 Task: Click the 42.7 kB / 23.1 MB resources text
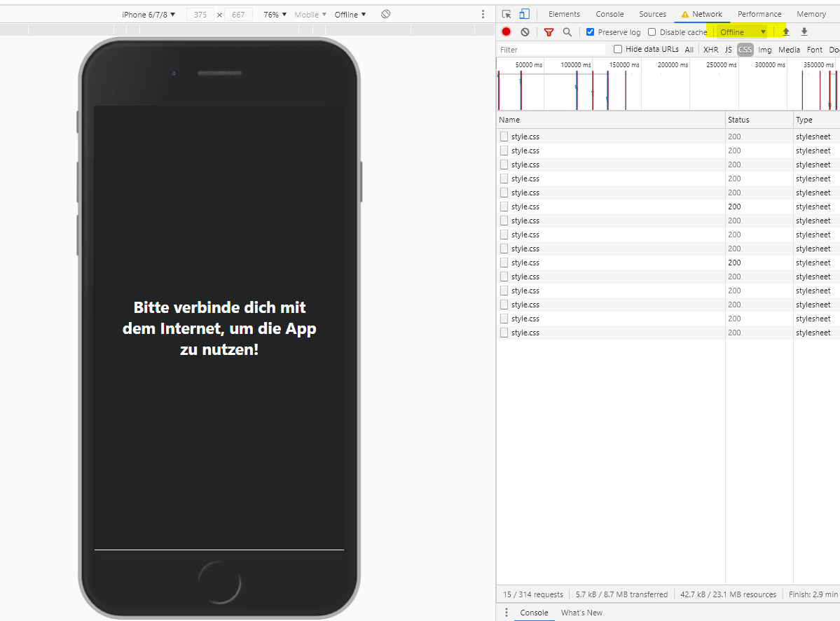728,594
